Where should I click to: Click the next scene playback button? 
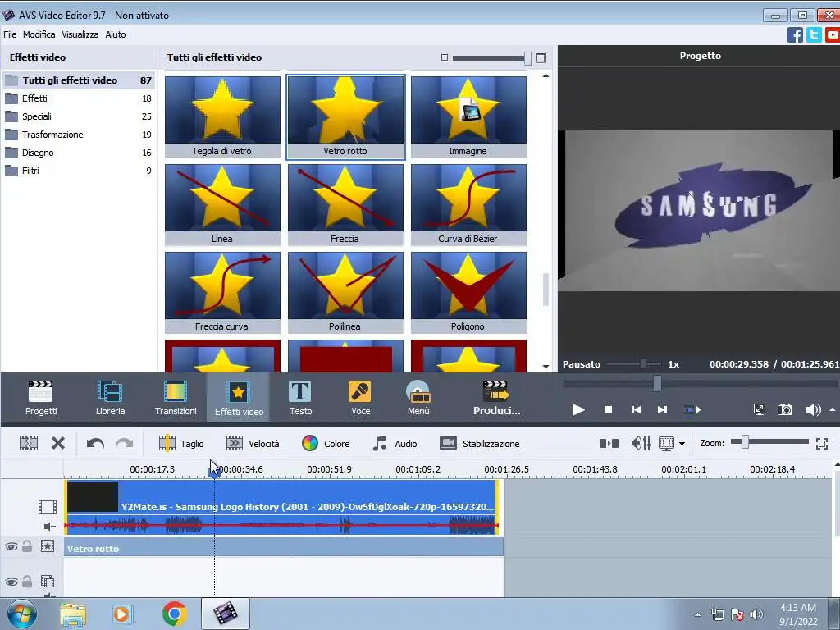click(x=692, y=410)
